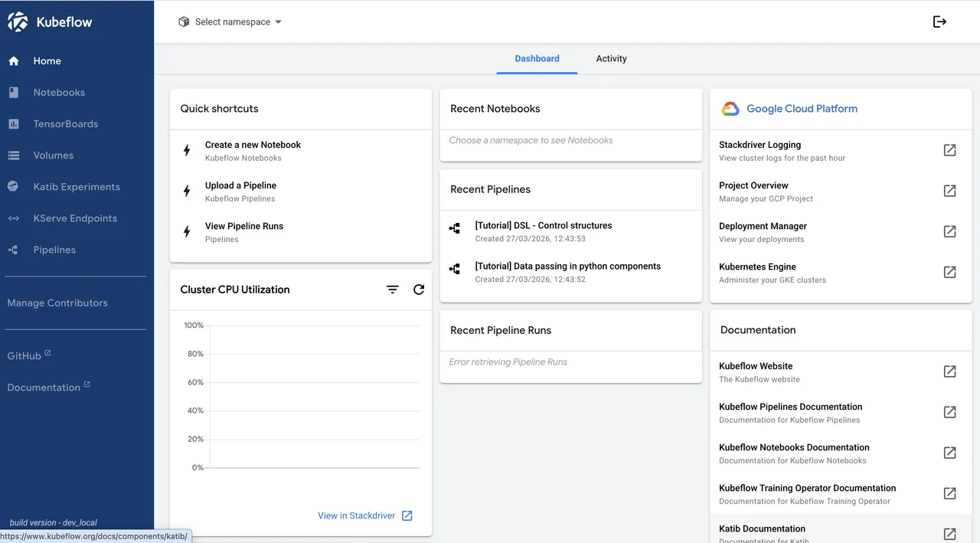Open Pipelines Documentation external link icon
980x543 pixels.
click(x=950, y=412)
